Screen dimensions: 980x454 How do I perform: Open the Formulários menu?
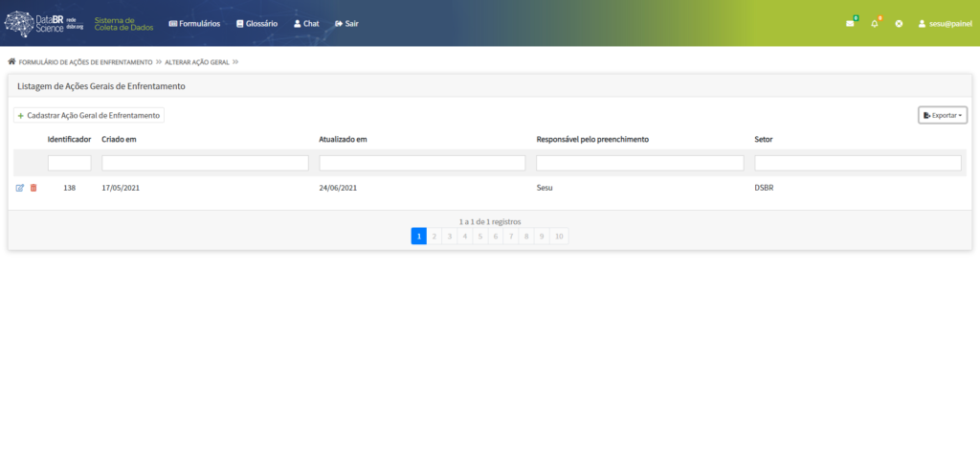(193, 23)
